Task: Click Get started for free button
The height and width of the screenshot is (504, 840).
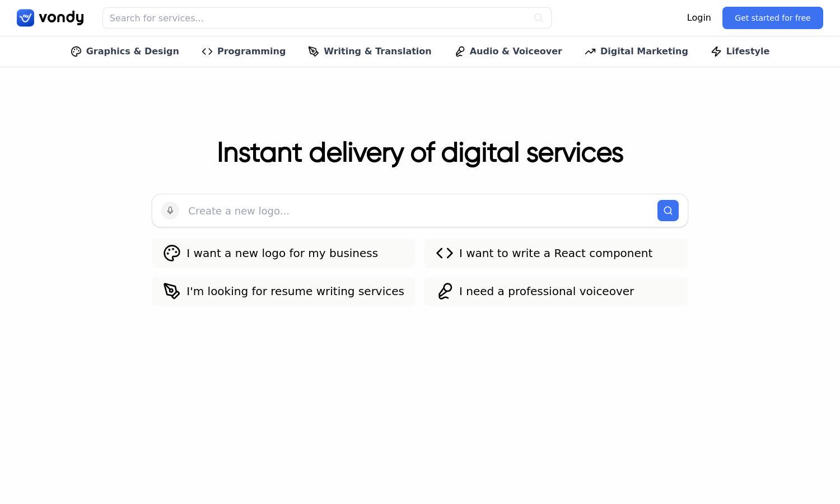Action: [x=773, y=18]
